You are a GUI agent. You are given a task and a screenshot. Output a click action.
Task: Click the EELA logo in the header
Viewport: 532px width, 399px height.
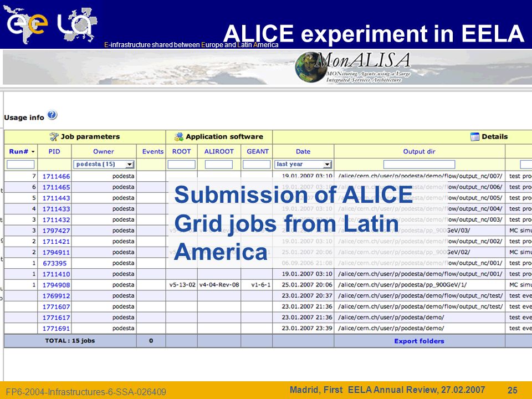click(51, 24)
